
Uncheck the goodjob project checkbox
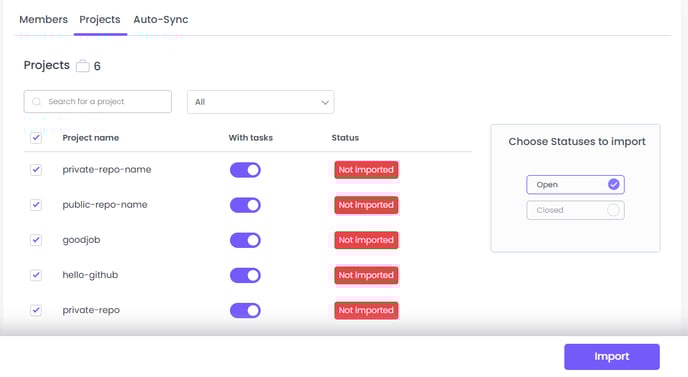tap(36, 240)
